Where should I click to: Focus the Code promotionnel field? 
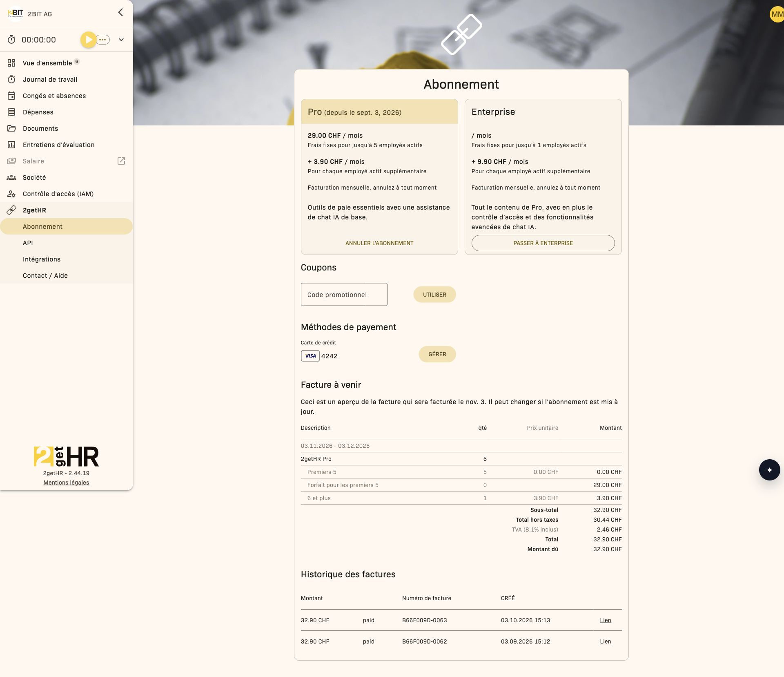[344, 295]
